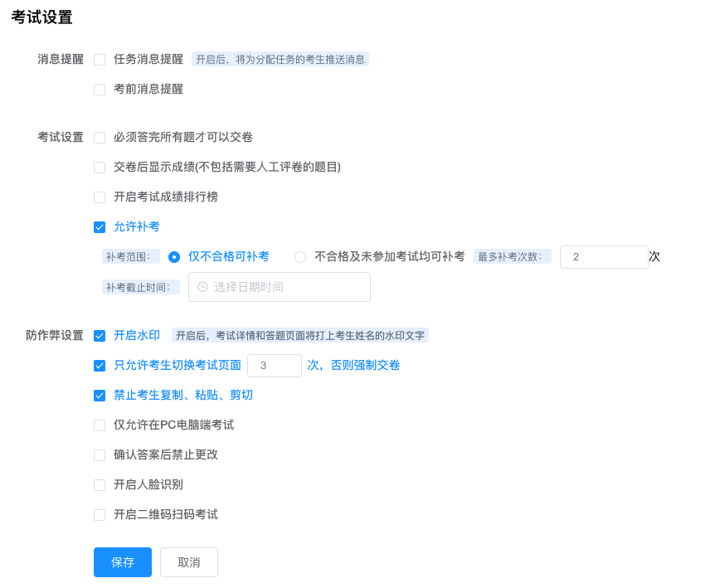This screenshot has width=715, height=588.
Task: Click the clock icon in date picker
Action: tap(203, 287)
